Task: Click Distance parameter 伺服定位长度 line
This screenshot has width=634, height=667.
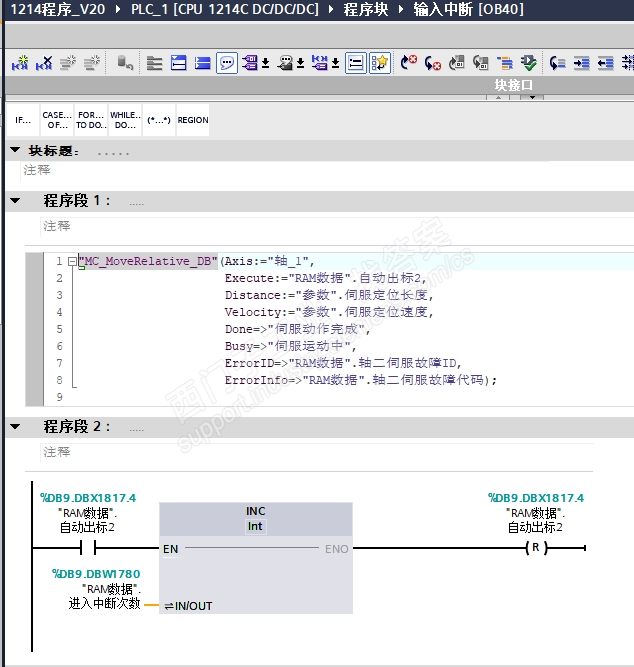Action: pos(329,295)
